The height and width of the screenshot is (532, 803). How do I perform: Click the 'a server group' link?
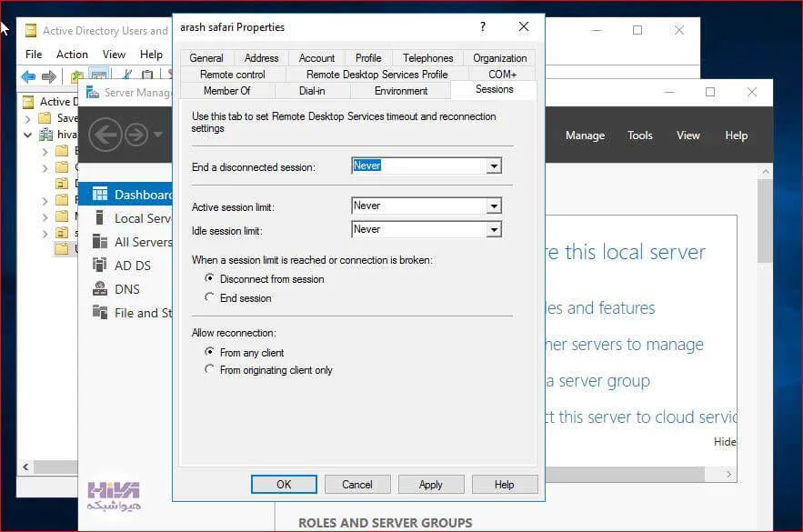coord(598,381)
